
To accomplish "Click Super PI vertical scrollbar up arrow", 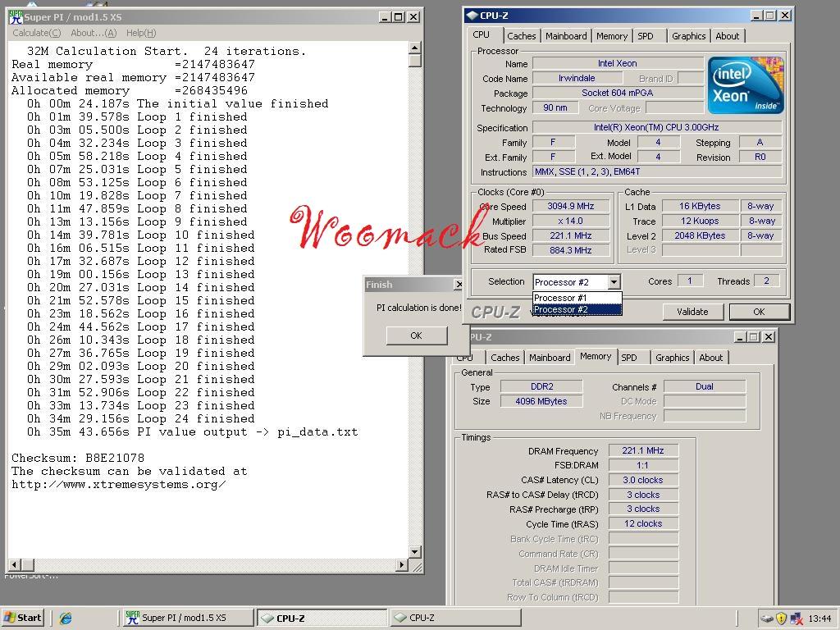I will point(414,48).
